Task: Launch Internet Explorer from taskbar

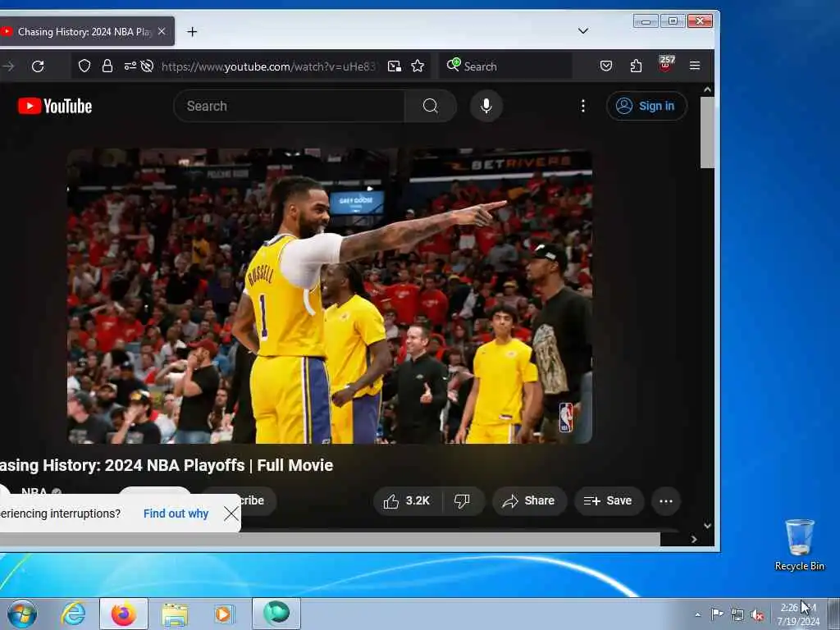Action: tap(73, 614)
